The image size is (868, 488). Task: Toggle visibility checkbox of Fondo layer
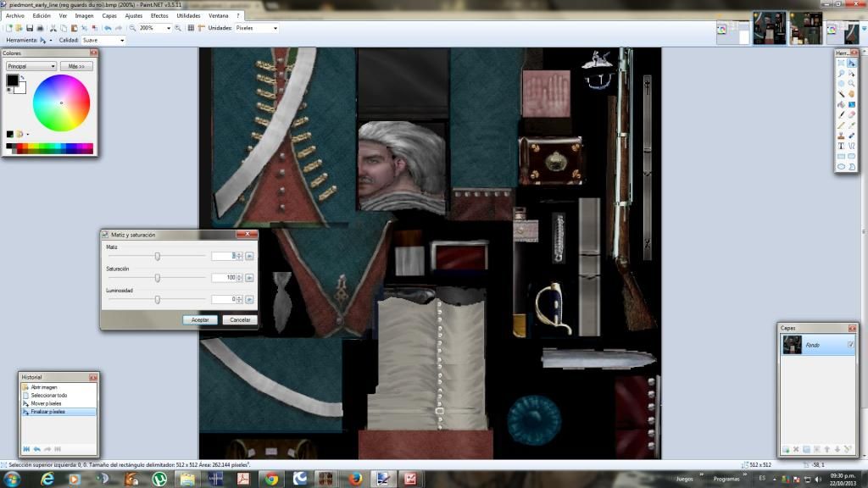[x=851, y=345]
